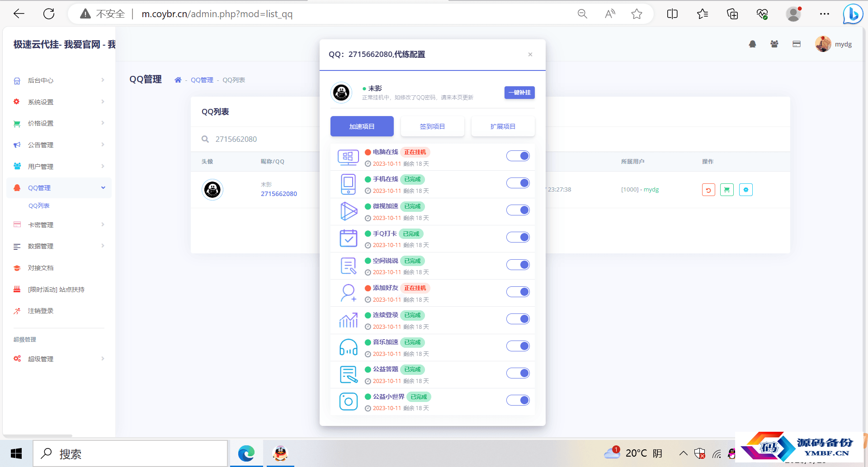The image size is (868, 467).
Task: Disable the 公益答题 switch
Action: pos(518,373)
